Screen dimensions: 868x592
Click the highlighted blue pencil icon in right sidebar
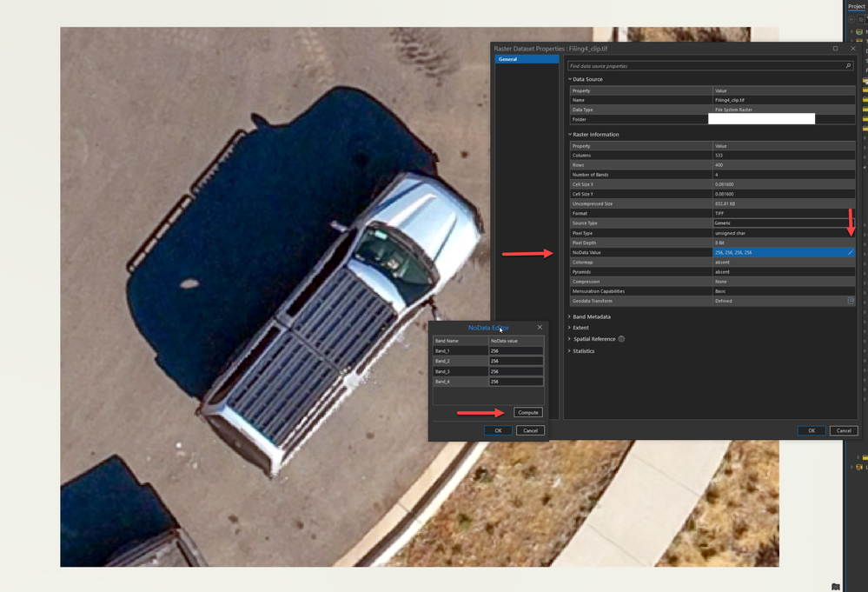(x=849, y=253)
